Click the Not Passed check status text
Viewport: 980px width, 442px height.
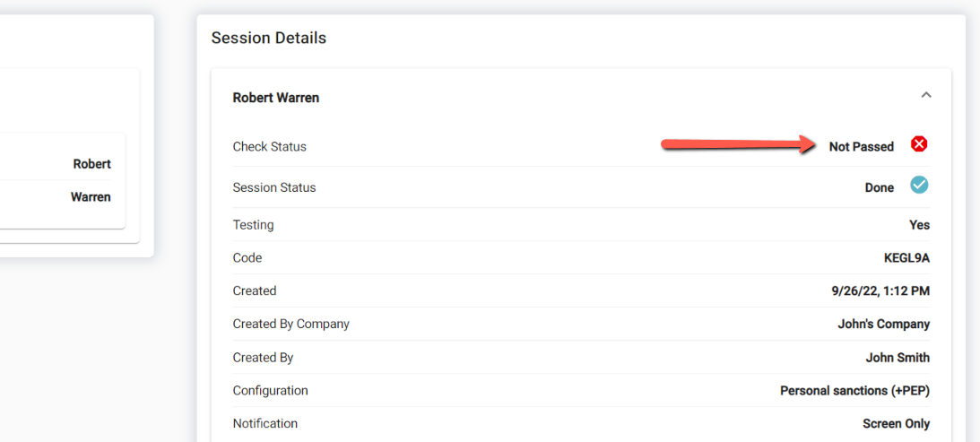click(861, 147)
